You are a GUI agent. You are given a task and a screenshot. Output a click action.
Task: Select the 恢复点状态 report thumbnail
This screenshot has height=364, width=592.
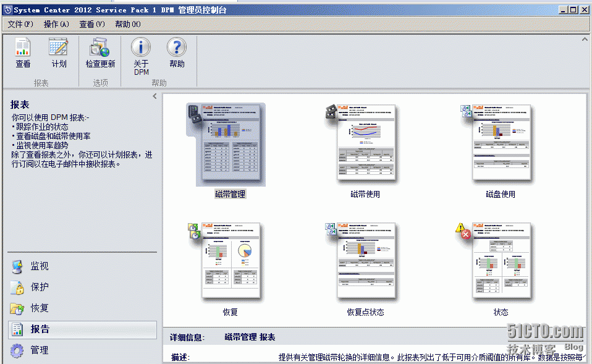365,261
